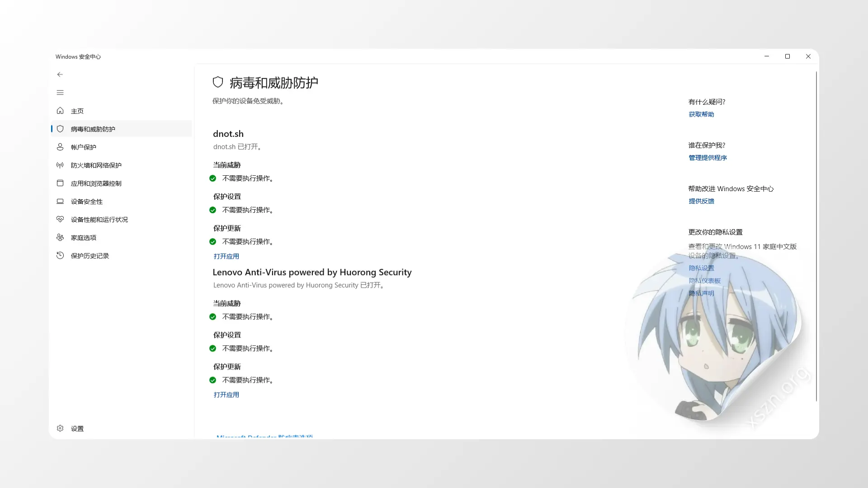Click the 提供反馈 link
Viewport: 868px width, 488px height.
coord(701,201)
